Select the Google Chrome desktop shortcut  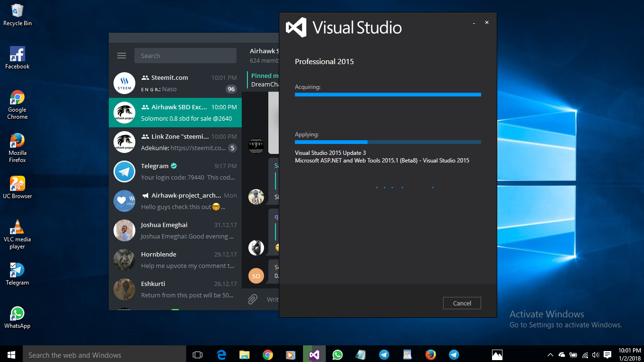pyautogui.click(x=18, y=105)
